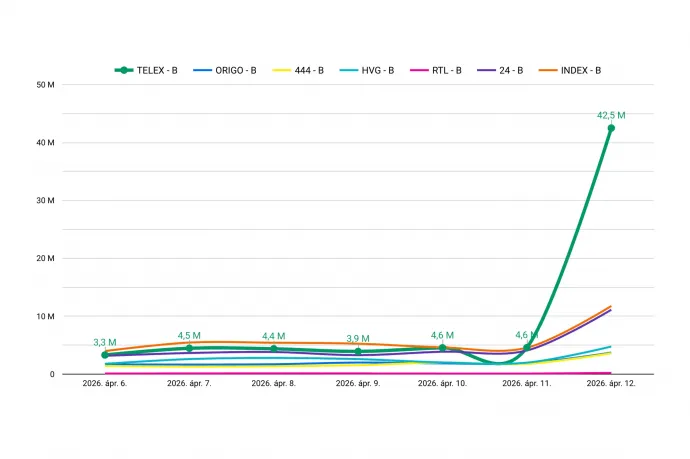Click the 20 M y-axis label
Image resolution: width=690 pixels, height=459 pixels.
(x=44, y=259)
